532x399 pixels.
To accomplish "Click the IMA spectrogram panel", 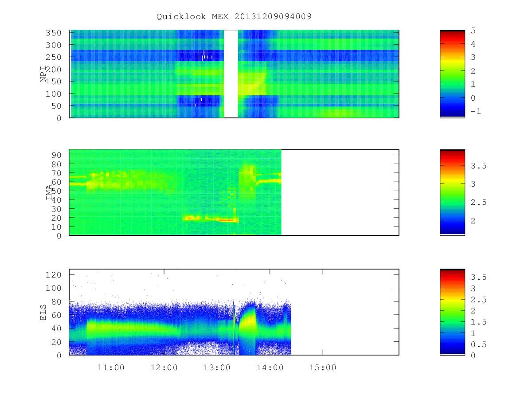I will point(234,192).
